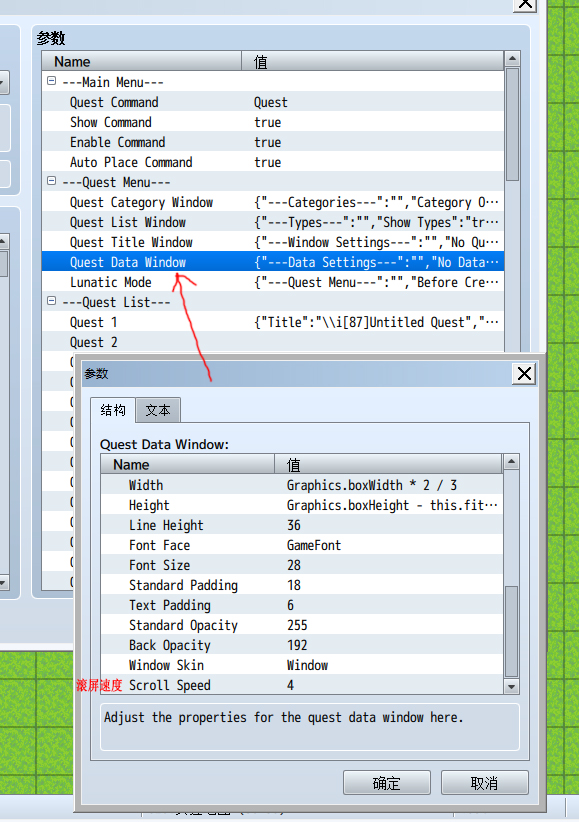Collapse the ---Main Menu--- group
Viewport: 579px width, 822px height.
tap(51, 81)
